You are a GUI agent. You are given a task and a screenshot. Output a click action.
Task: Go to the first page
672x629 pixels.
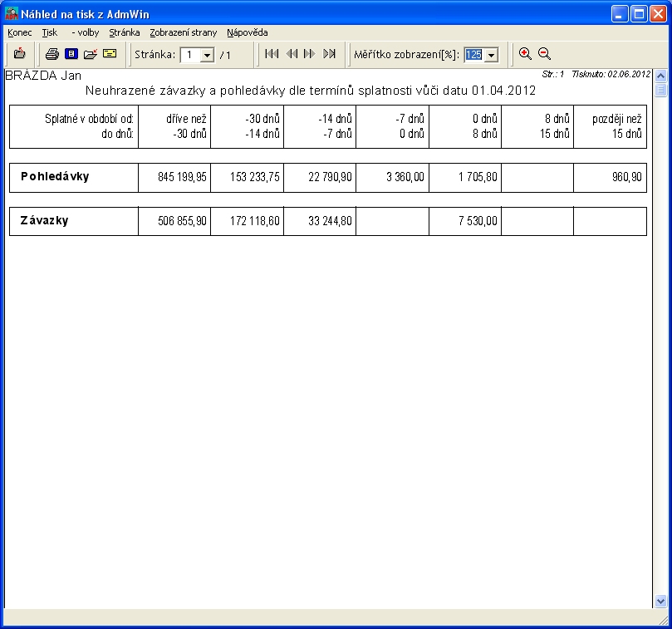pos(272,54)
